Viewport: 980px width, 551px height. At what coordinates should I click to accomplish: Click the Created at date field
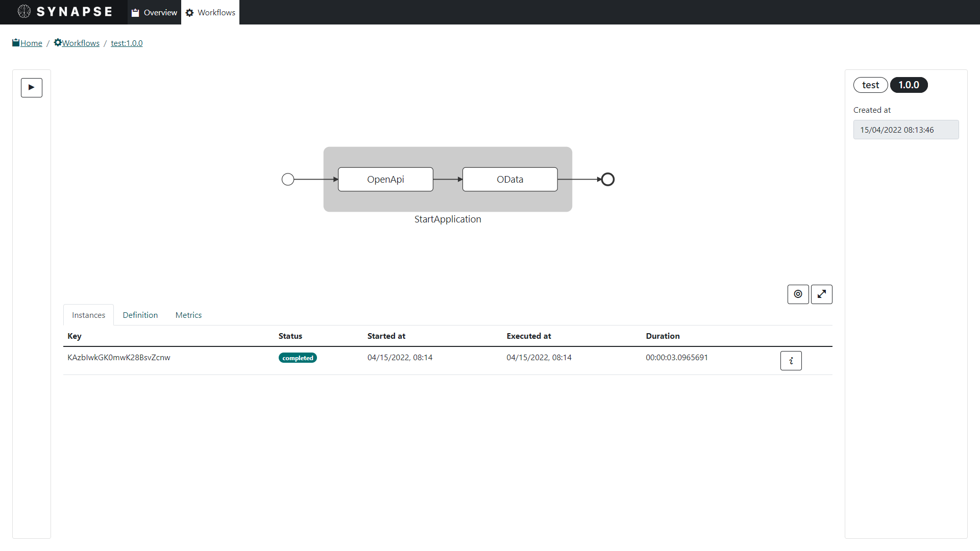coord(905,130)
